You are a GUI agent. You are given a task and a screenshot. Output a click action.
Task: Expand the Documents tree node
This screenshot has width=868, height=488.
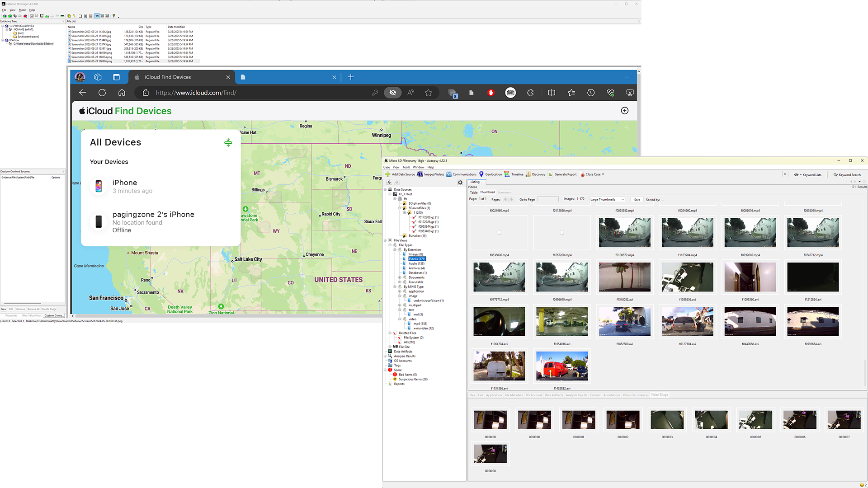[400, 277]
